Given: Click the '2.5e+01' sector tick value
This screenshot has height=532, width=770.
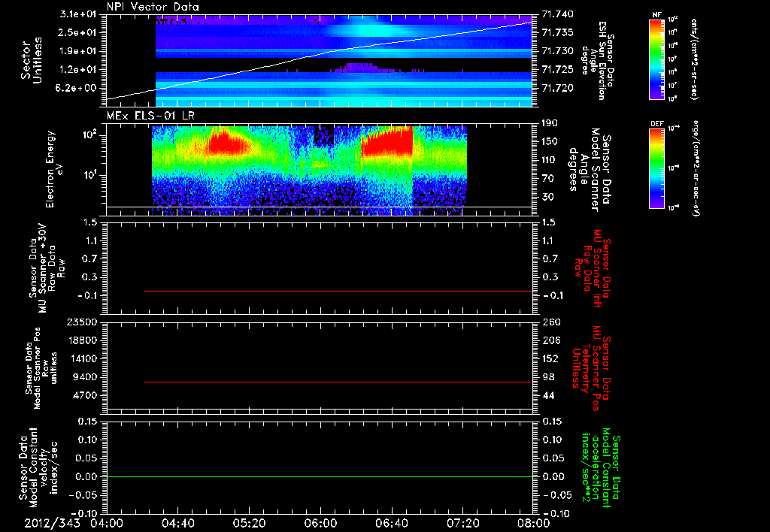Looking at the screenshot, I should [x=78, y=32].
